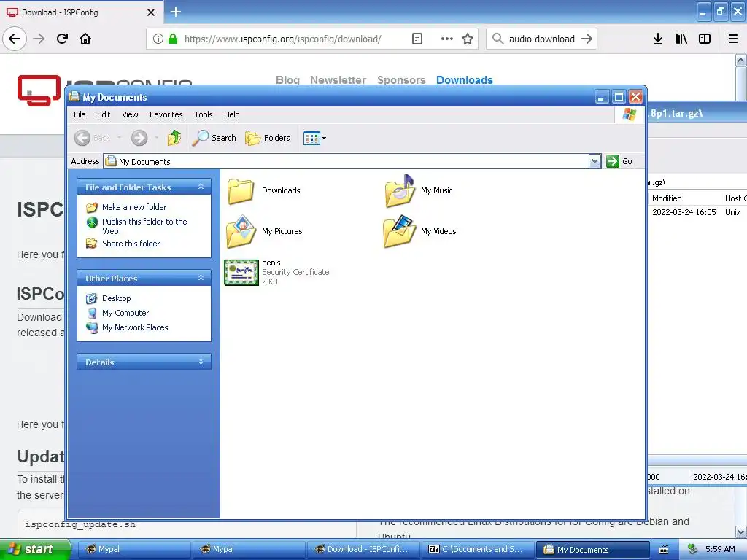Click the browser page scrollbar up arrow
This screenshot has height=560, width=747.
(740, 60)
